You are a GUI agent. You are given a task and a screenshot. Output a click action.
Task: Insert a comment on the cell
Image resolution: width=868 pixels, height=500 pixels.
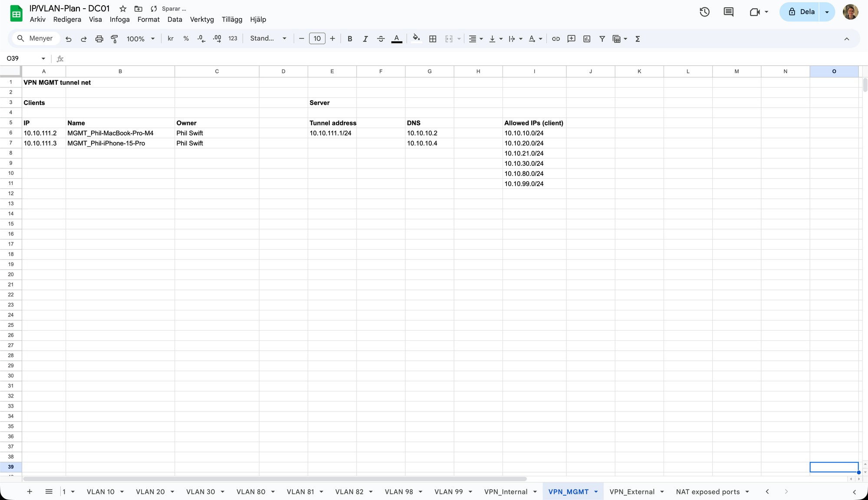571,39
